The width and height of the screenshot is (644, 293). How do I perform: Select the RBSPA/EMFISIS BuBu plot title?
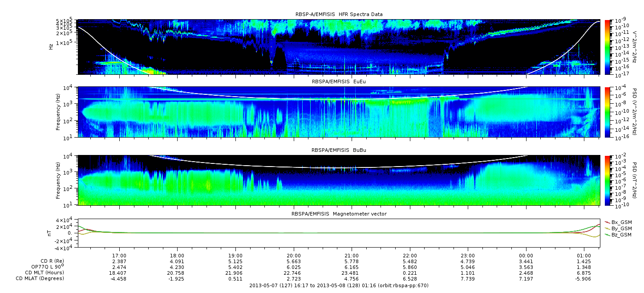(339, 151)
